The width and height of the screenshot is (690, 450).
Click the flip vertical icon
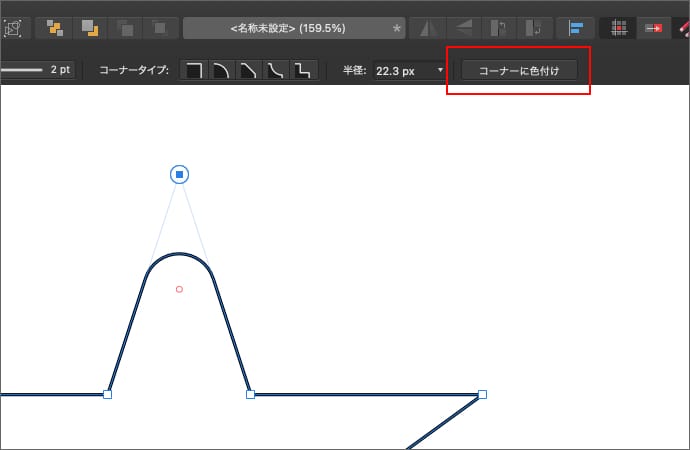[x=461, y=27]
